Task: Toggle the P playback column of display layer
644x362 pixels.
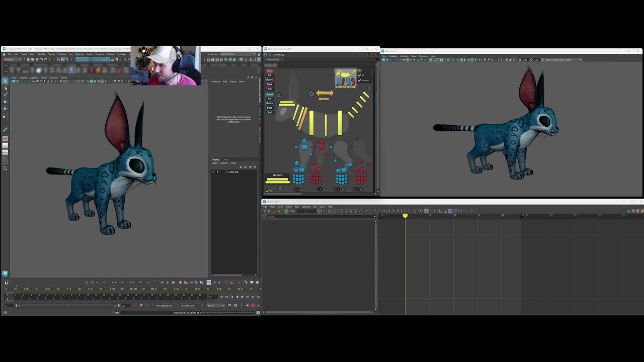Action: click(x=217, y=172)
